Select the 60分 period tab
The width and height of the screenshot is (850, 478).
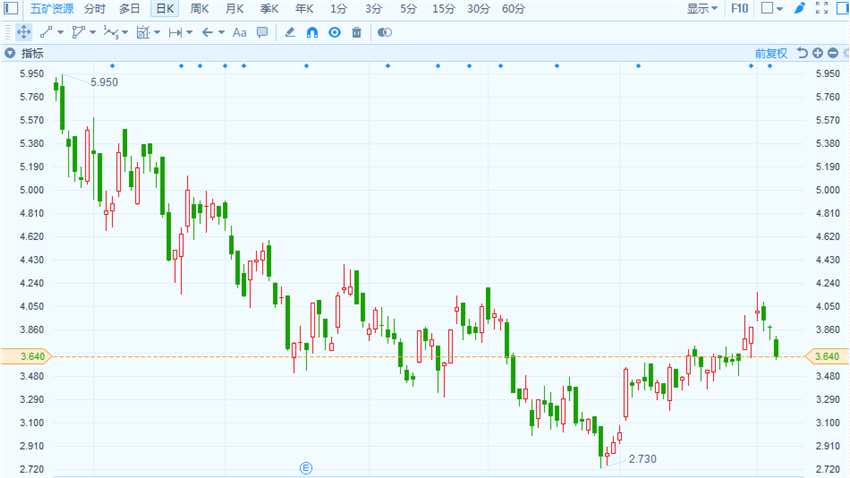(513, 9)
